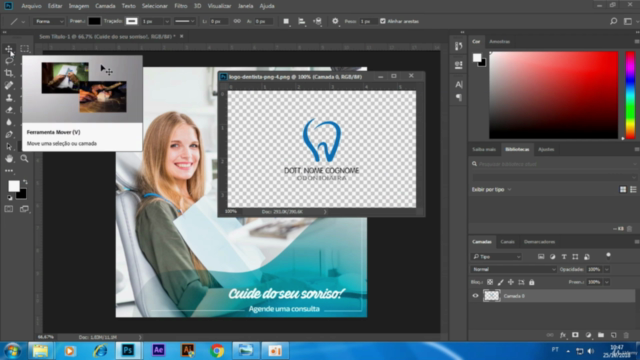
Task: Open the Tipo layer filter dropdown
Action: (x=496, y=257)
